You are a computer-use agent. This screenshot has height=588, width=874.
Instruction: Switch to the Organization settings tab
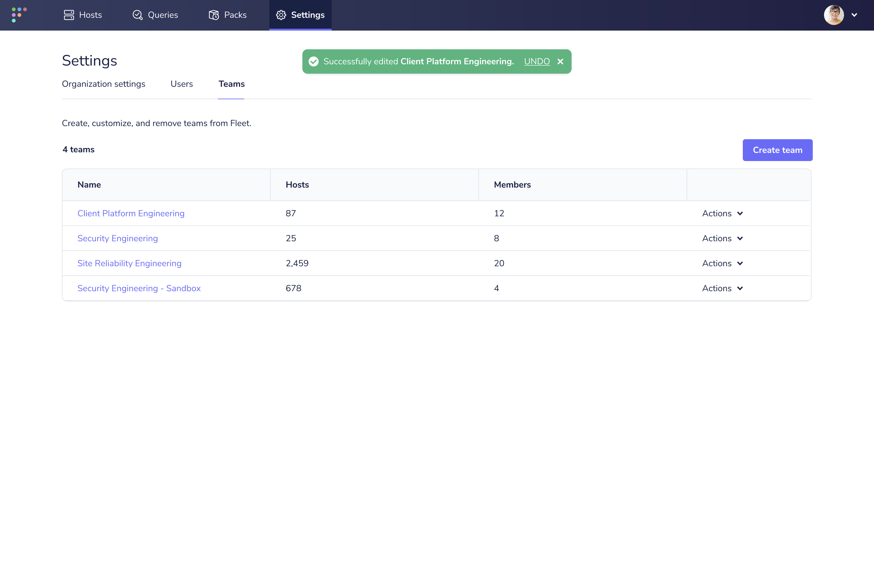click(103, 84)
